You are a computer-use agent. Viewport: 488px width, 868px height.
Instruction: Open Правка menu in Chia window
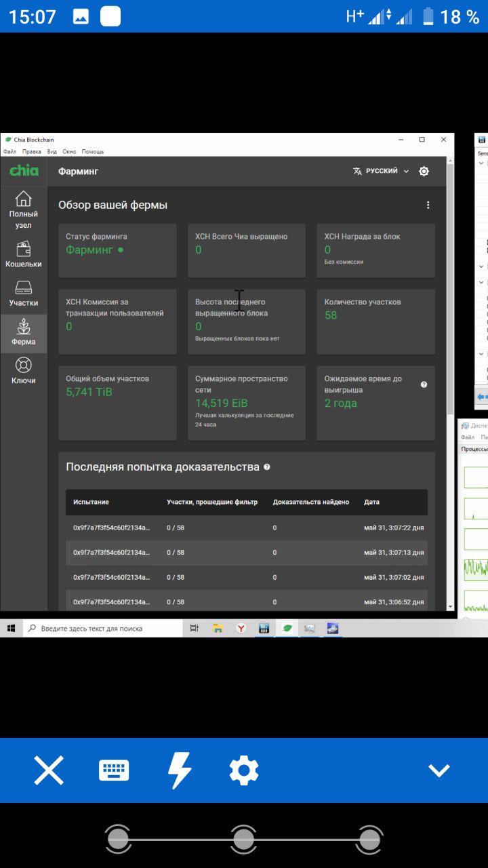(x=32, y=152)
